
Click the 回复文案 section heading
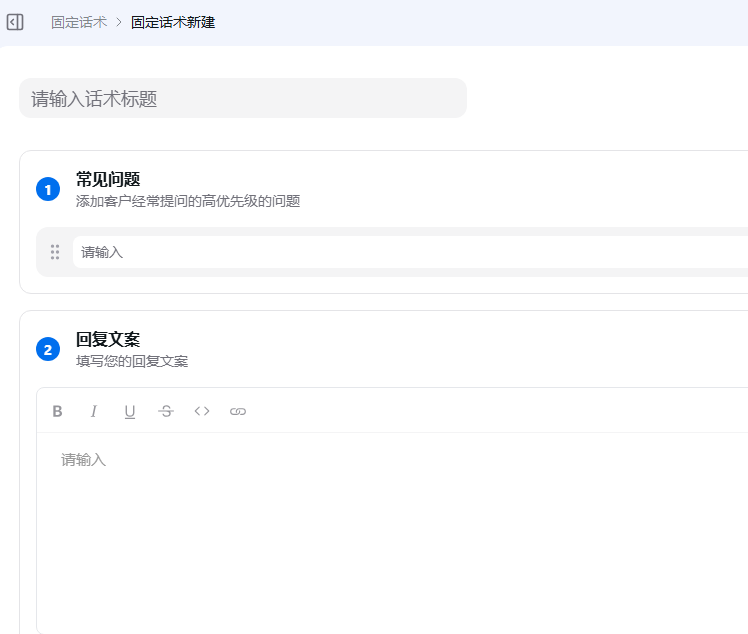click(x=108, y=340)
